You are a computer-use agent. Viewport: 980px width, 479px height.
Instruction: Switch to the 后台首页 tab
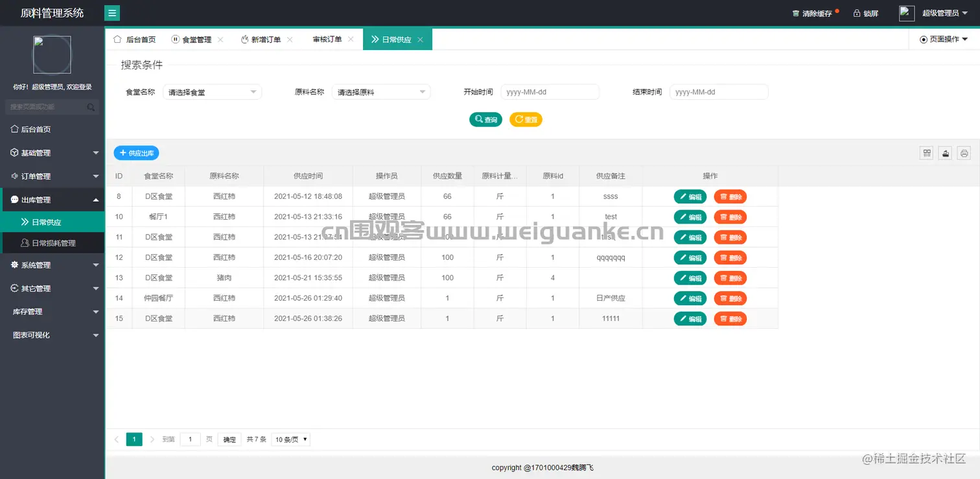(x=135, y=40)
